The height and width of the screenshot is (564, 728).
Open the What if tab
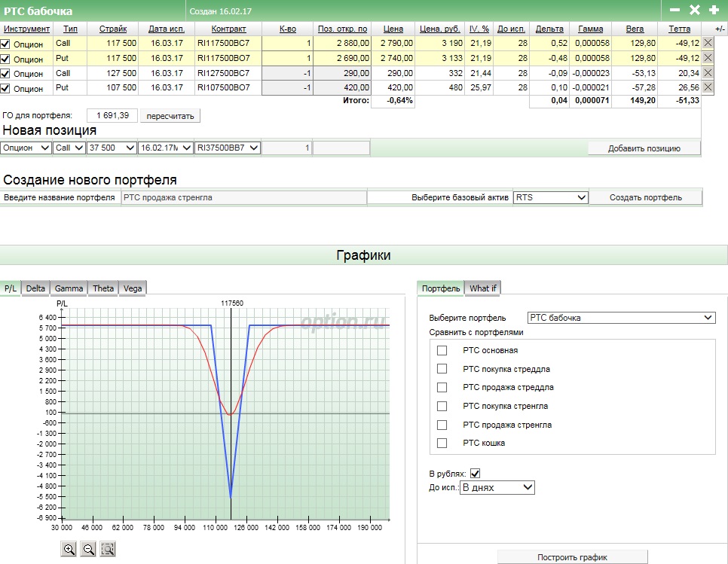coord(483,288)
